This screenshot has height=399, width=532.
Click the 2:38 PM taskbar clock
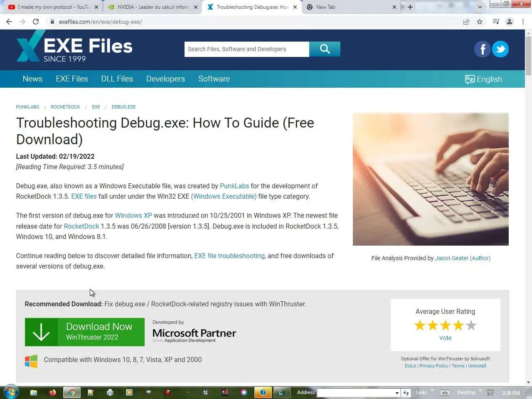(x=511, y=393)
